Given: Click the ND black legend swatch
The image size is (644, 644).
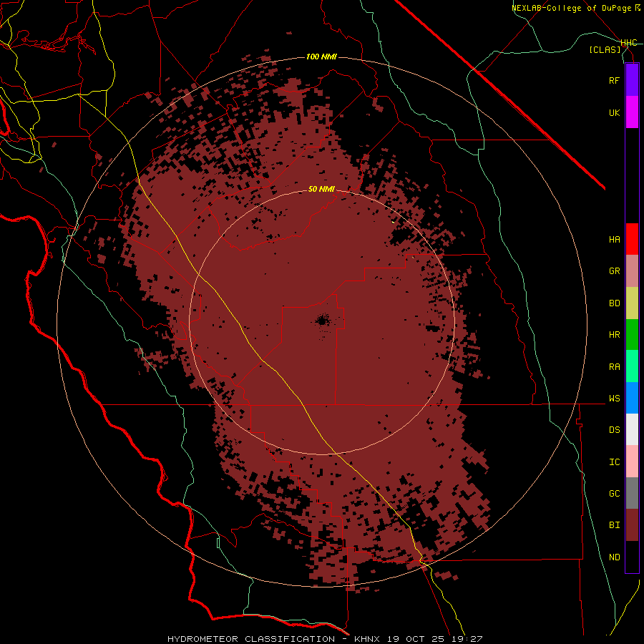Looking at the screenshot, I should [632, 557].
